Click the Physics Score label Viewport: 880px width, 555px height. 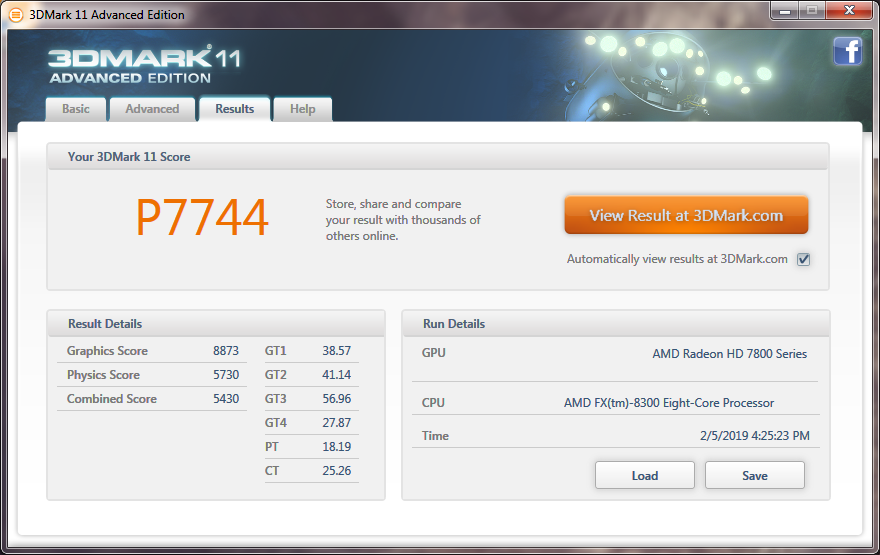(103, 375)
